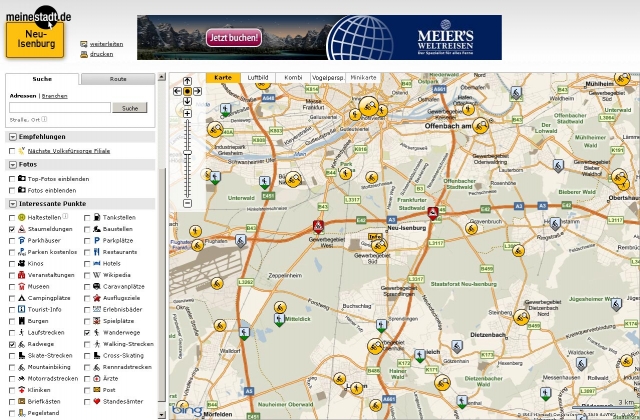Enable the Tankstellen checkbox

tap(86, 217)
